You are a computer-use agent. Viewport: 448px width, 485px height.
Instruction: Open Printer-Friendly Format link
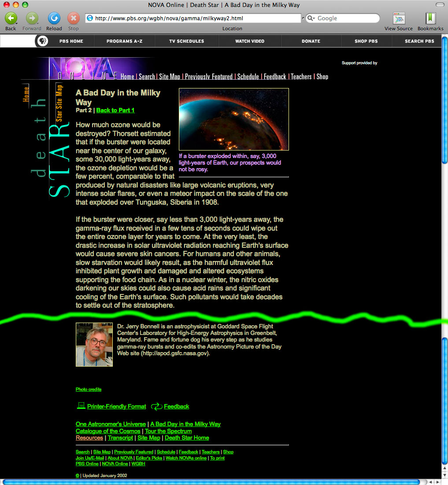[116, 406]
